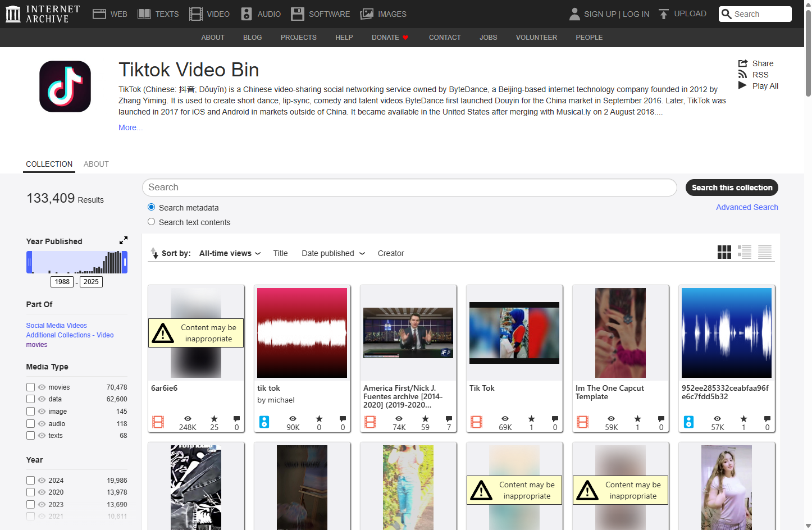Hide movies with the eye toggle
812x530 pixels.
pos(42,387)
